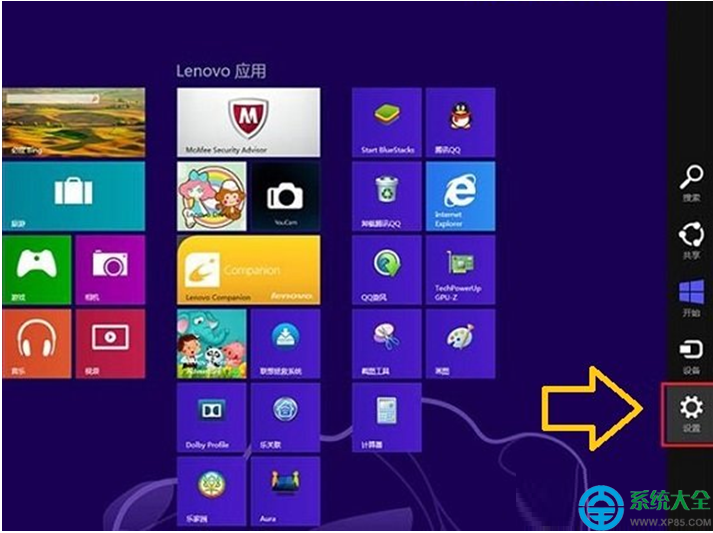This screenshot has height=533, width=713.
Task: Open the red Video tile
Action: (x=110, y=344)
